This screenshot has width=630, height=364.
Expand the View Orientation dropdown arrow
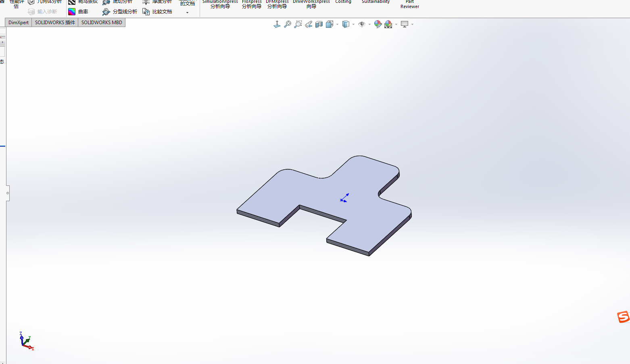coord(338,25)
